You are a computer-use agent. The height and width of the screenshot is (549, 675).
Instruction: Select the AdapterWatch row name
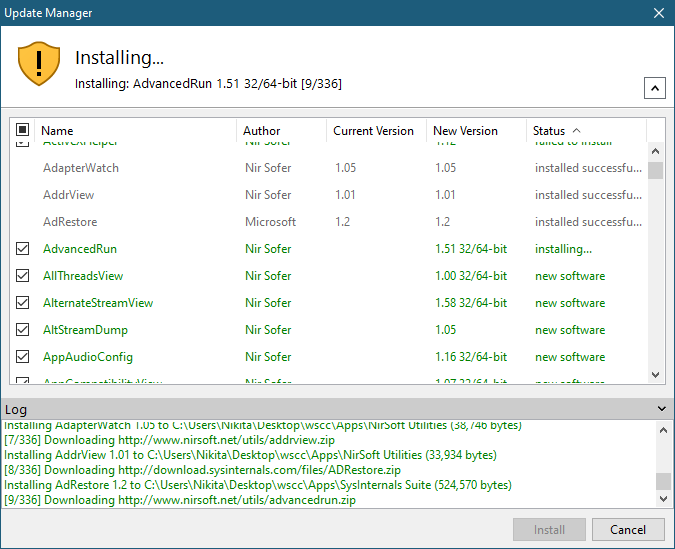pos(81,167)
